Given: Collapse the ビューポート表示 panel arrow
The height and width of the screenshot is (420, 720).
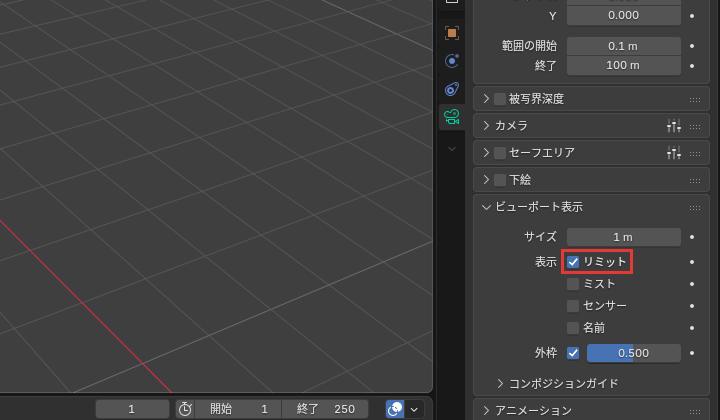Looking at the screenshot, I should [486, 207].
